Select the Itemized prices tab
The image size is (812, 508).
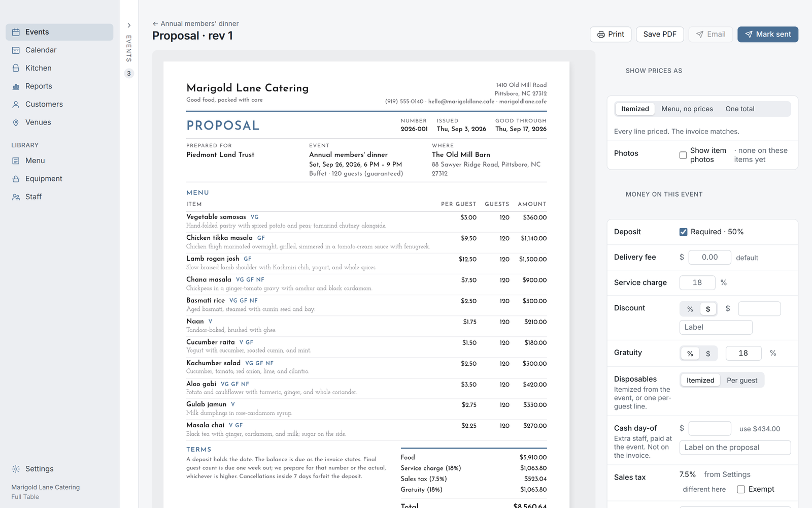tap(635, 109)
